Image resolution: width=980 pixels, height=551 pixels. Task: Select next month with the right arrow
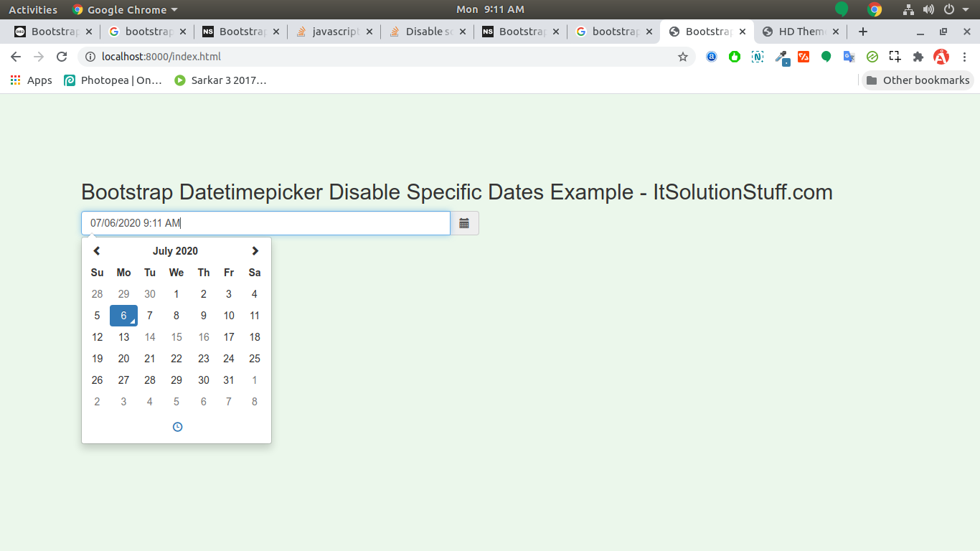click(255, 250)
